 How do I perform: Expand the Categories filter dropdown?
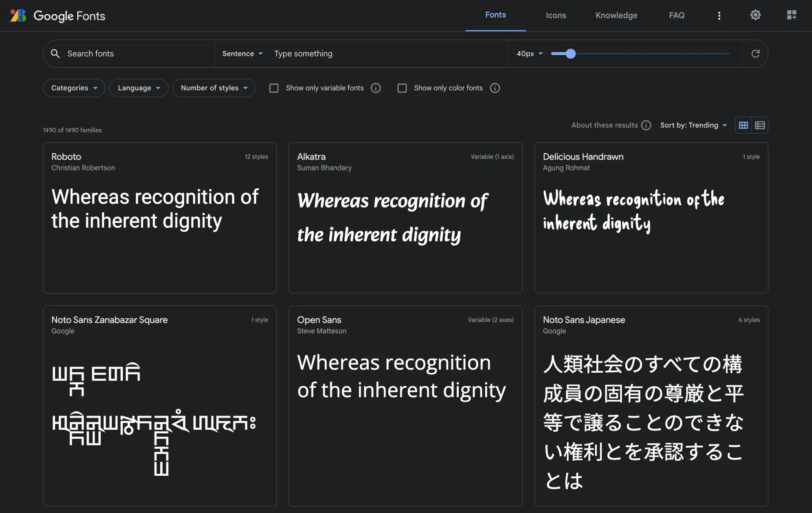pos(74,88)
